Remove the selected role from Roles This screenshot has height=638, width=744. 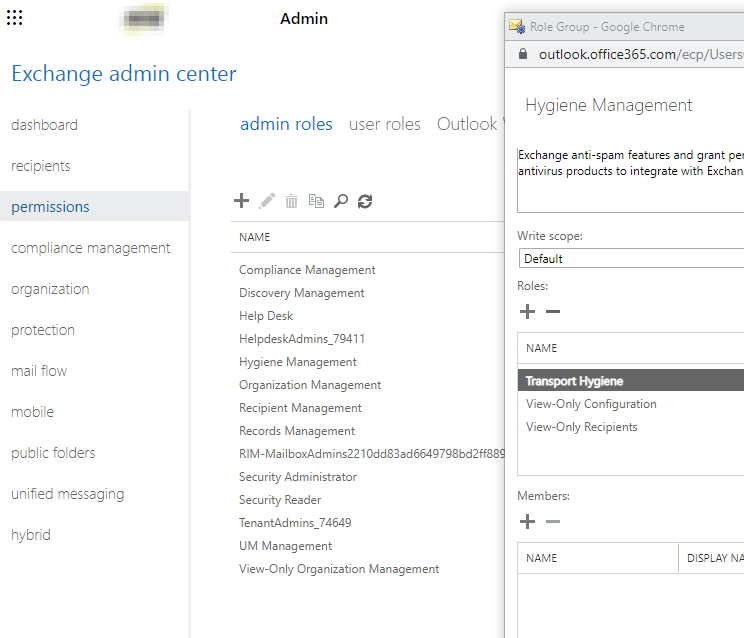[x=553, y=312]
